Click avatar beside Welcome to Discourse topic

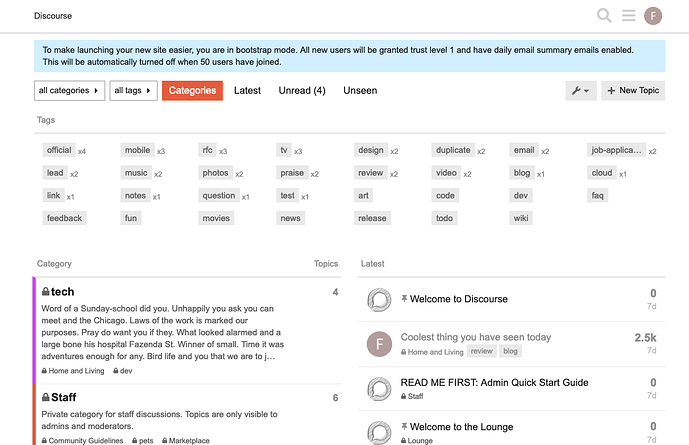tap(379, 300)
